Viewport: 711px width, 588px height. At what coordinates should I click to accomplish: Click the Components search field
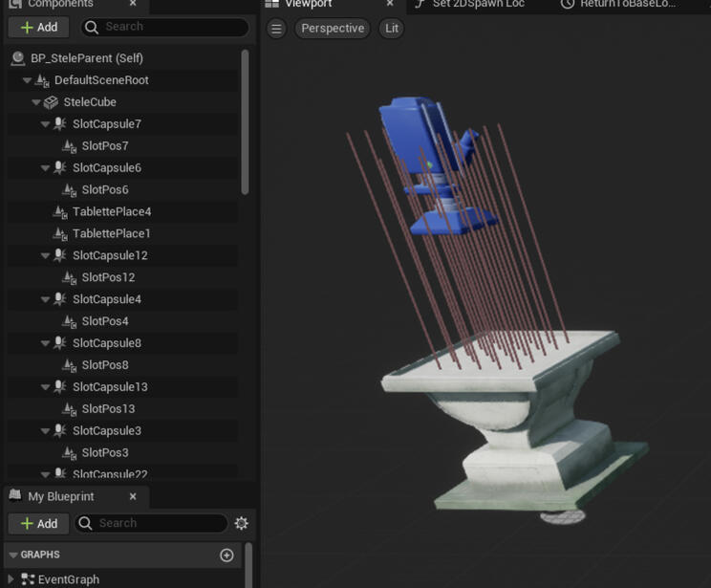click(165, 27)
